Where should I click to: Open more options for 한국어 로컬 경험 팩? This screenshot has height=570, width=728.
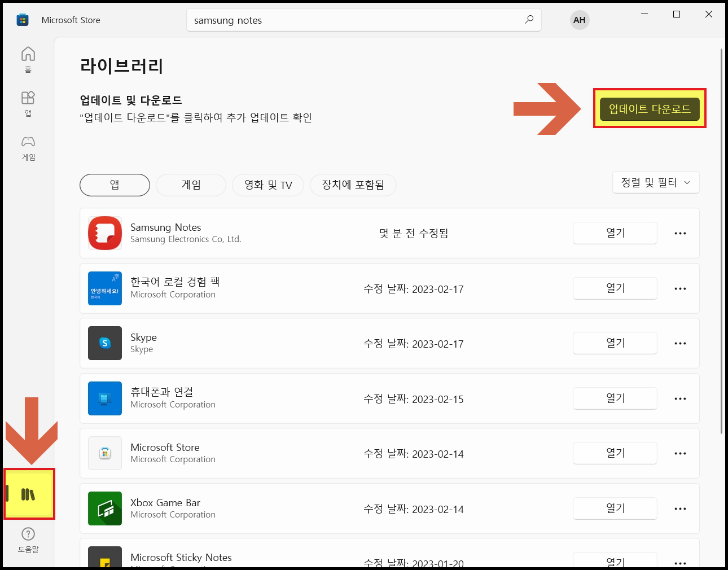point(680,288)
